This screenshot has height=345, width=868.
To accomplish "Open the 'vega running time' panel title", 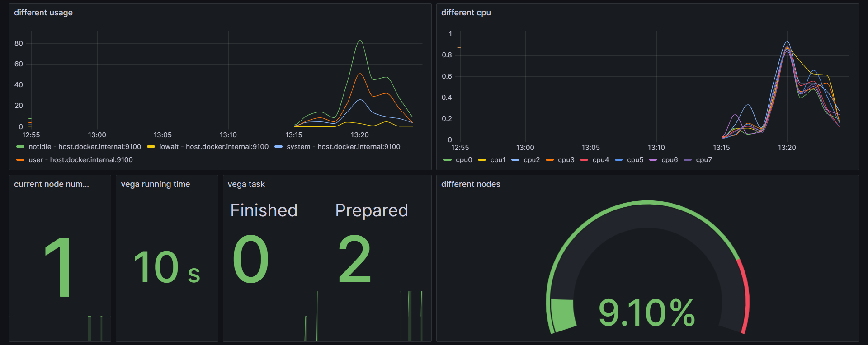I will [x=156, y=184].
